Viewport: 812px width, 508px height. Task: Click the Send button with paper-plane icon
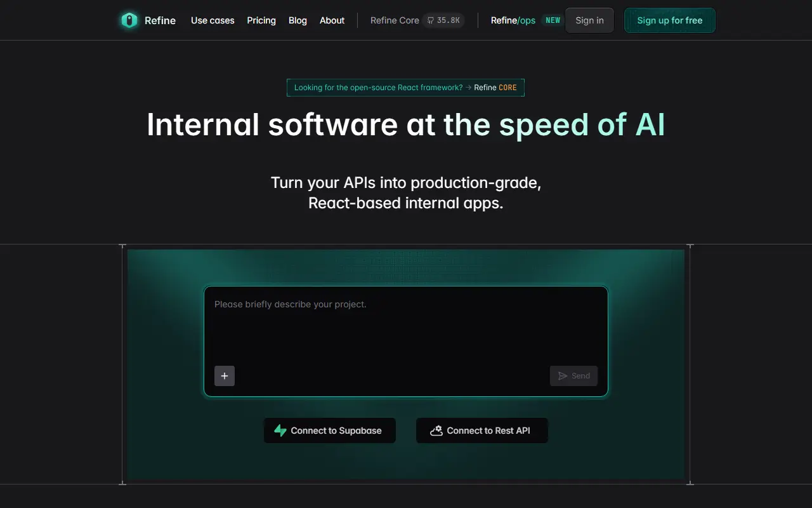(x=573, y=376)
